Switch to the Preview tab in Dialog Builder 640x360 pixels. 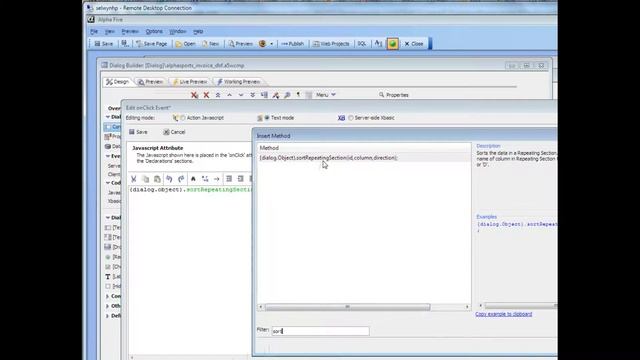coord(150,82)
